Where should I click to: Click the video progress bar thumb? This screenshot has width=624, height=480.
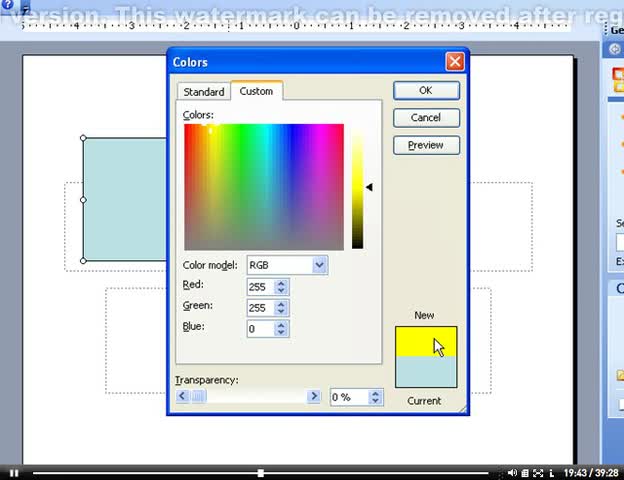pos(261,473)
